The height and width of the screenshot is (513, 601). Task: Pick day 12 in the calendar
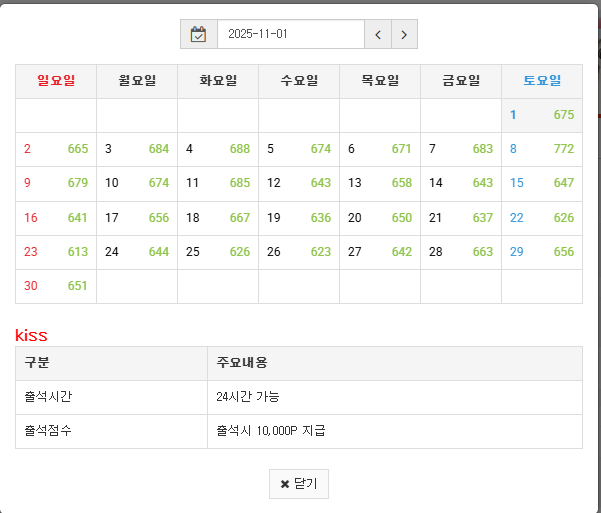tap(299, 183)
